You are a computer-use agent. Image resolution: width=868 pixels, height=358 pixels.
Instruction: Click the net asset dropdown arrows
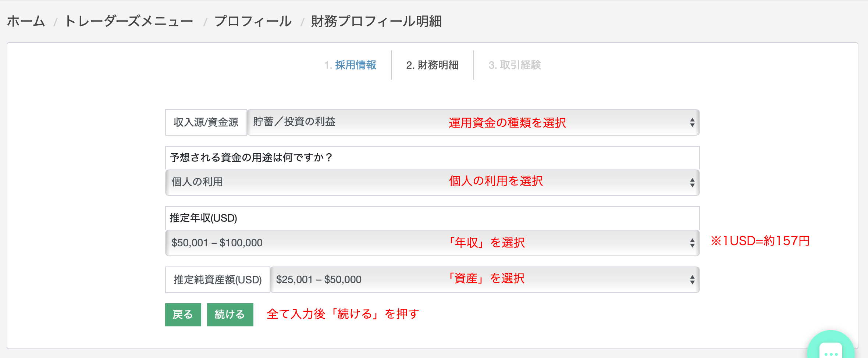pyautogui.click(x=692, y=280)
